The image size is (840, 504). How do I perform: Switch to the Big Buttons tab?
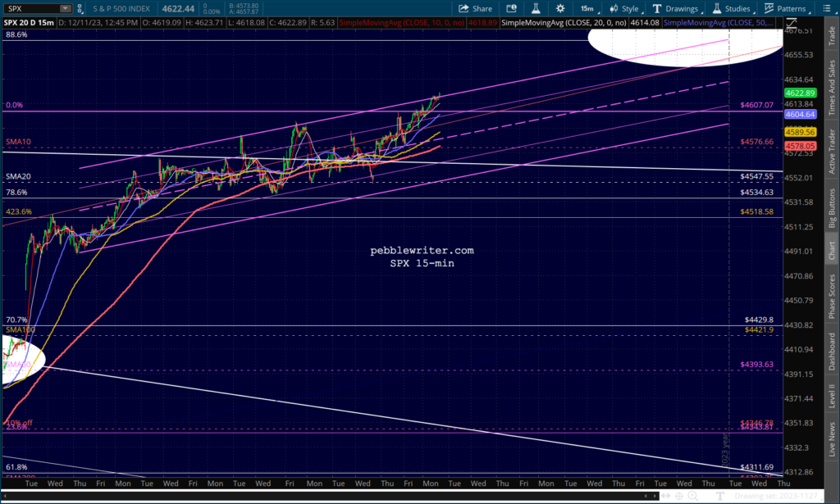pos(832,207)
